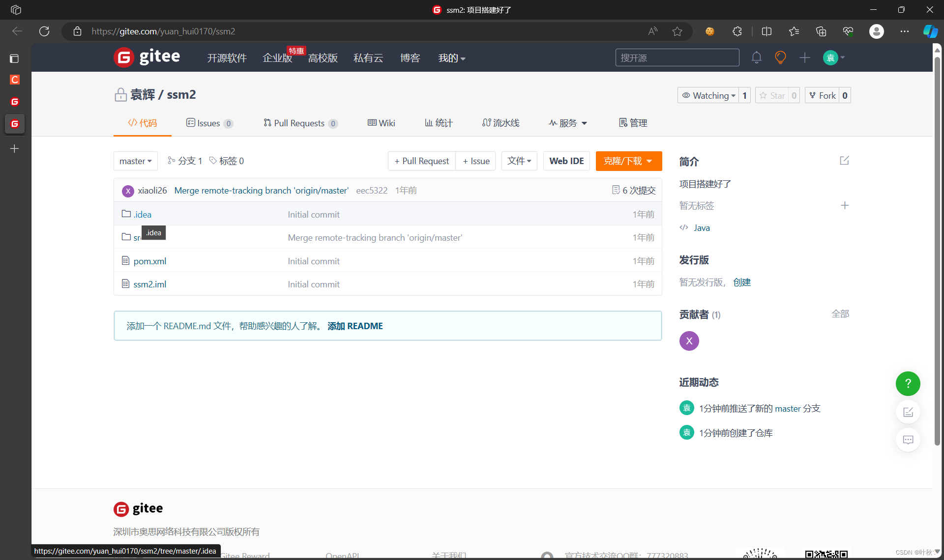
Task: Click the 添加 README link
Action: tap(355, 326)
